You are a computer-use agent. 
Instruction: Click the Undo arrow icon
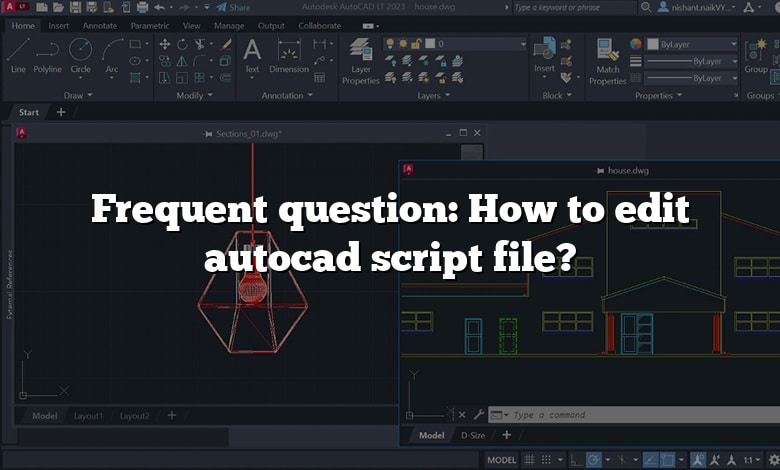[x=160, y=7]
